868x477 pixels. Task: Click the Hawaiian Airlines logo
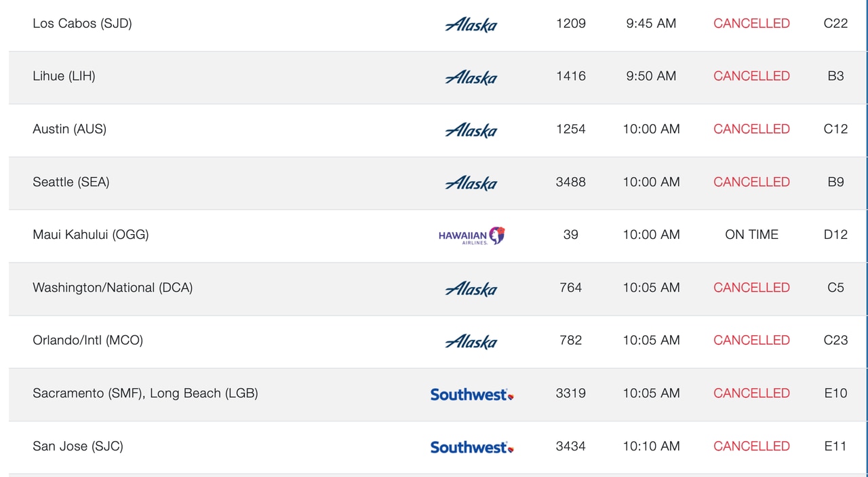[471, 235]
